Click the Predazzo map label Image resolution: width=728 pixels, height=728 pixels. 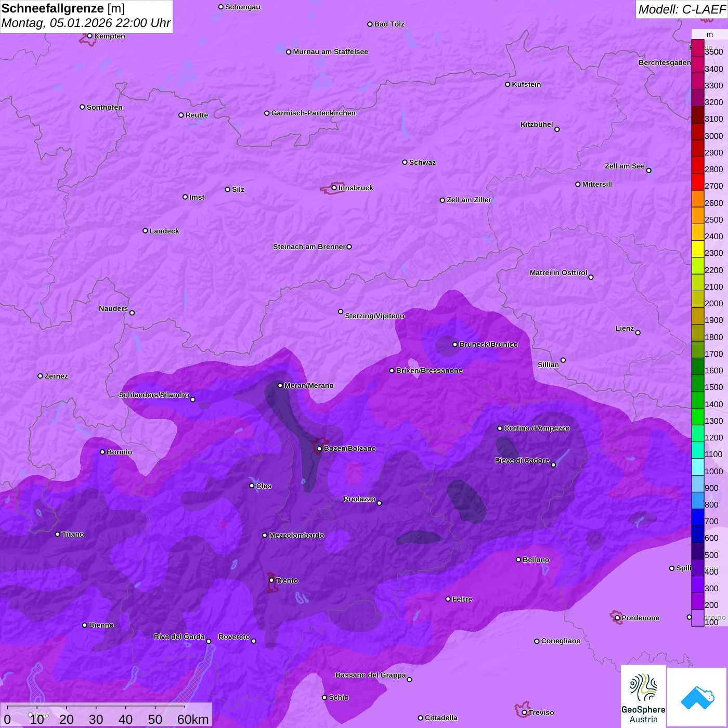pos(359,499)
